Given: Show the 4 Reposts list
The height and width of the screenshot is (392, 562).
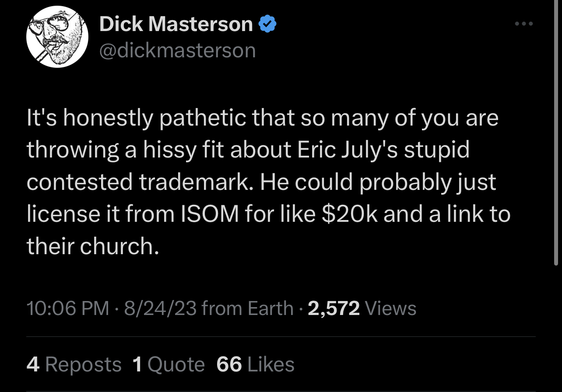Looking at the screenshot, I should pos(74,364).
